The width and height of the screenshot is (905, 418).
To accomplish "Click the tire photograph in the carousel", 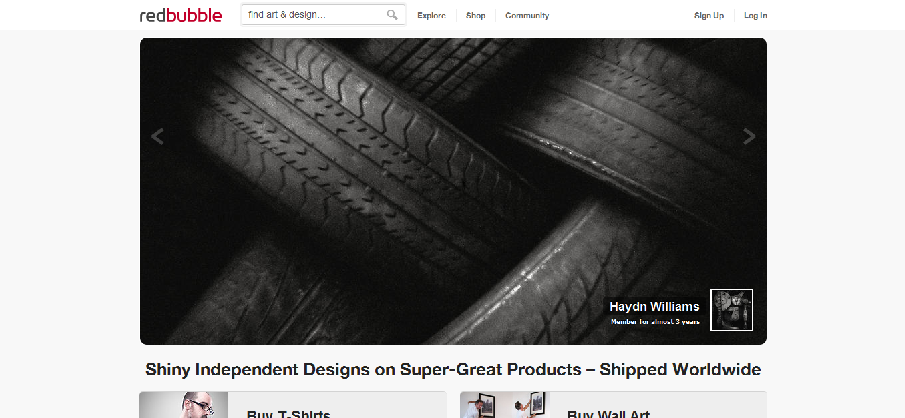I will (400, 180).
